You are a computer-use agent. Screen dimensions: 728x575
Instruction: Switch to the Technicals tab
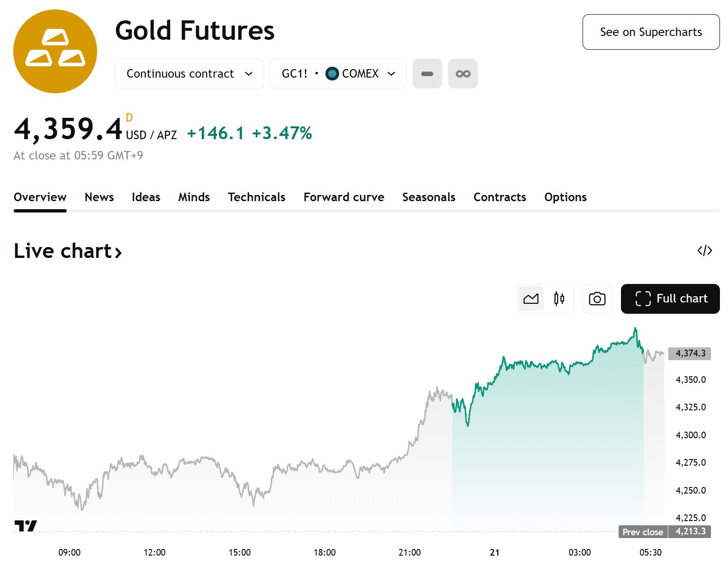(256, 197)
